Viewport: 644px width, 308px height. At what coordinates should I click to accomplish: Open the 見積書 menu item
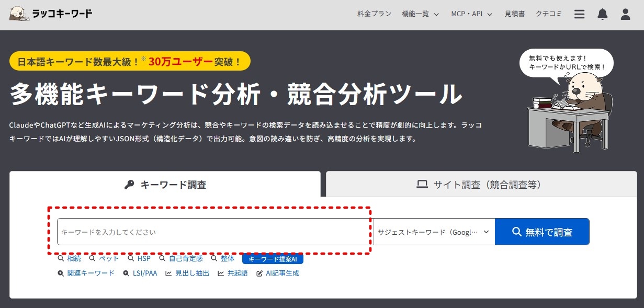[x=515, y=14]
